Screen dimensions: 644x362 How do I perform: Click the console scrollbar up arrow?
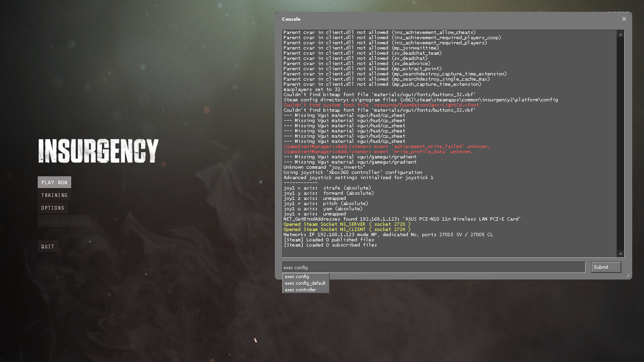click(621, 34)
